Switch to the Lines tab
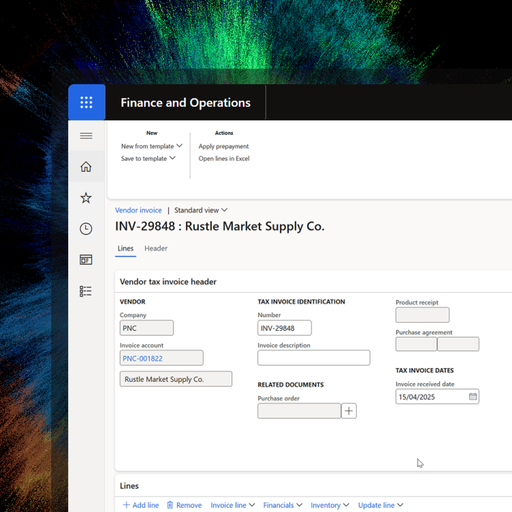512x512 pixels. pos(125,248)
